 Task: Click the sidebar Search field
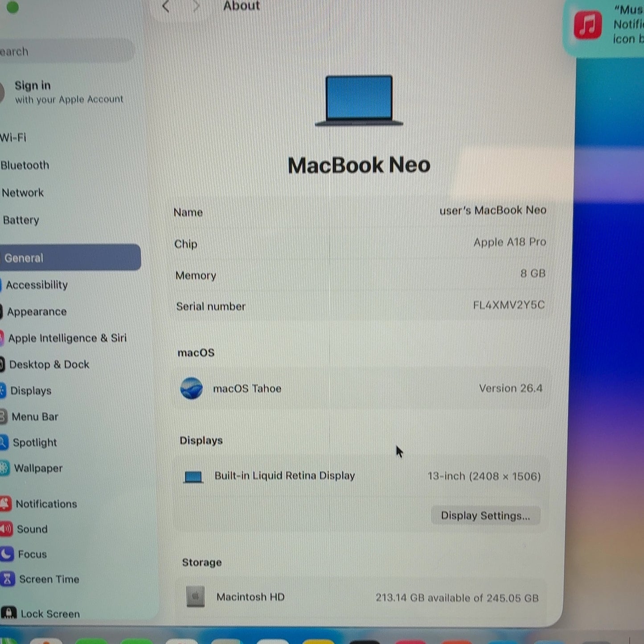pos(67,51)
